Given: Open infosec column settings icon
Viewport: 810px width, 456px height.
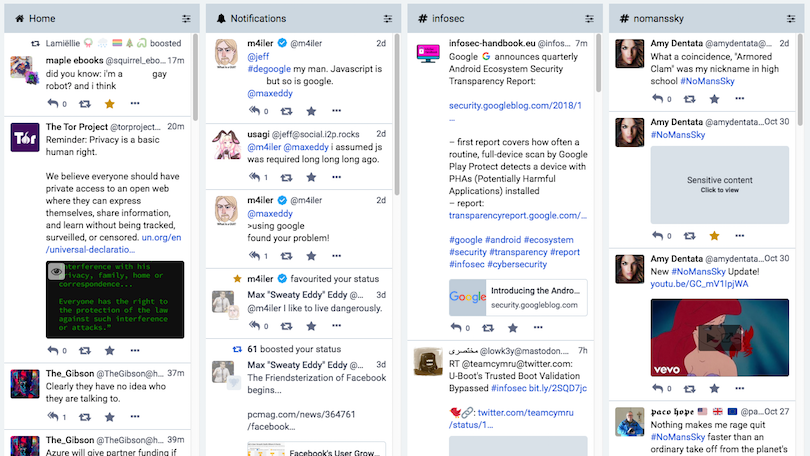Looking at the screenshot, I should click(x=589, y=19).
